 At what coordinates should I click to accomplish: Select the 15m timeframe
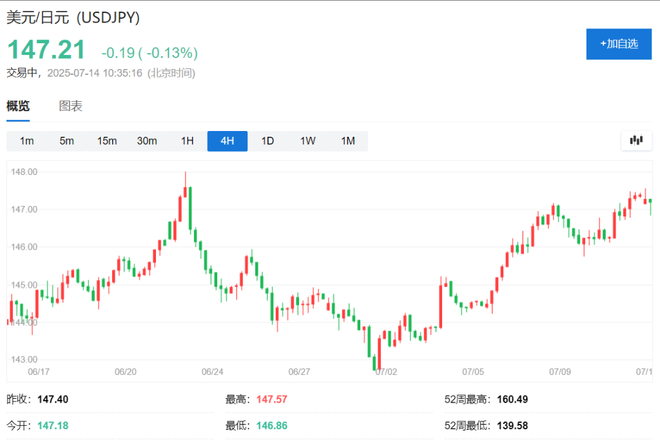tap(107, 141)
